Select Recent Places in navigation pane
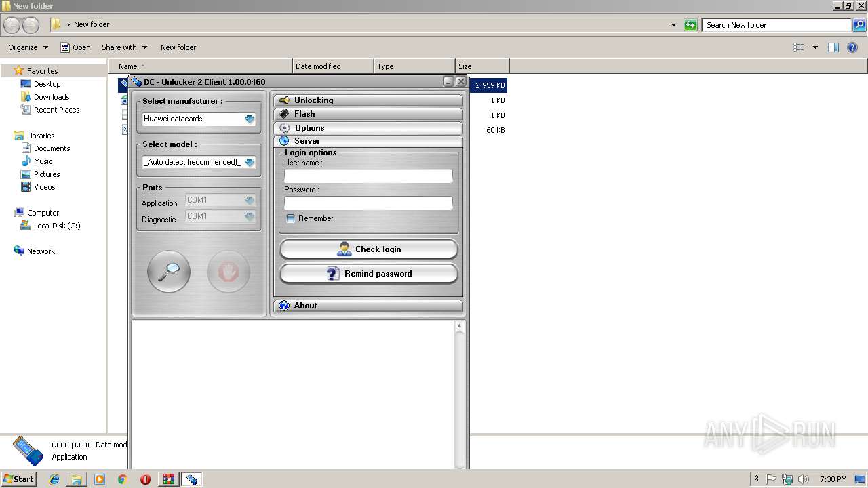 (56, 110)
